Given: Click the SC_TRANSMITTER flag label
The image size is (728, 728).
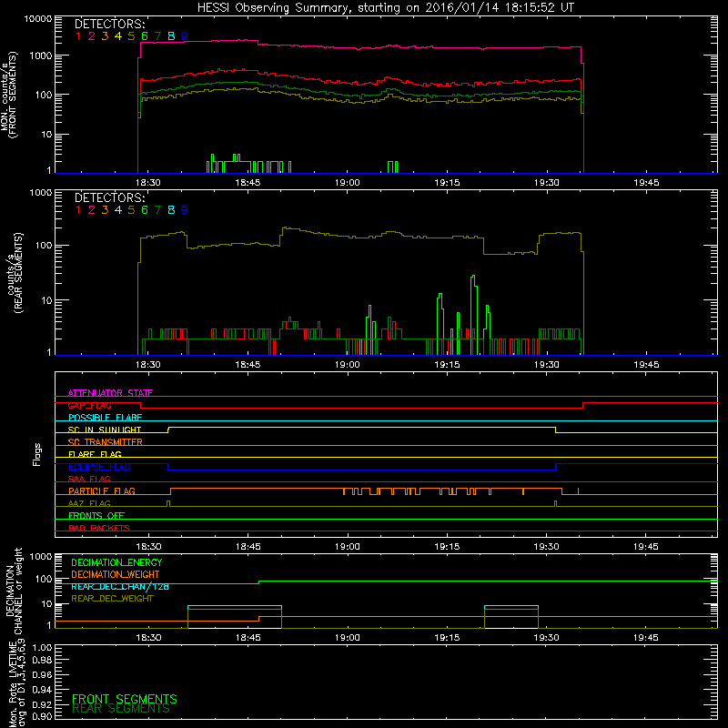Looking at the screenshot, I should pos(105,442).
